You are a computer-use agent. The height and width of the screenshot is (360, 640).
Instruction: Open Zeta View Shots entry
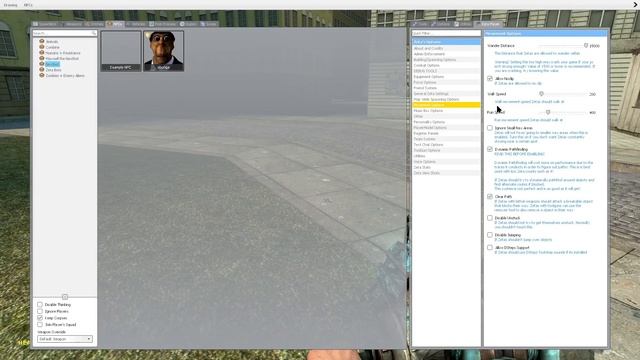[446, 173]
